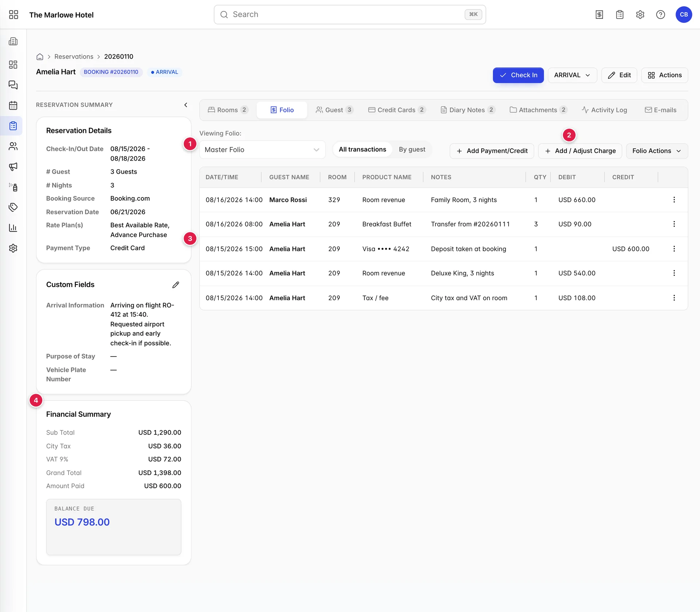700x612 pixels.
Task: Click note 'Transfer from #20260111'
Action: pyautogui.click(x=470, y=224)
